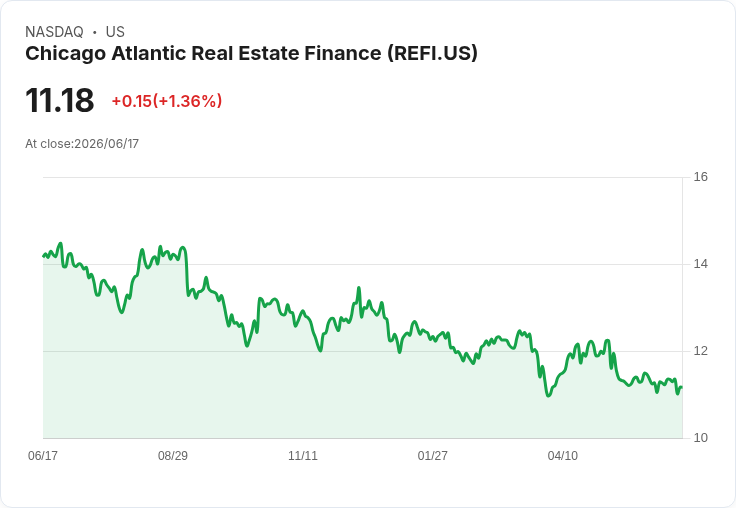Click the 10 price axis label

[x=700, y=438]
